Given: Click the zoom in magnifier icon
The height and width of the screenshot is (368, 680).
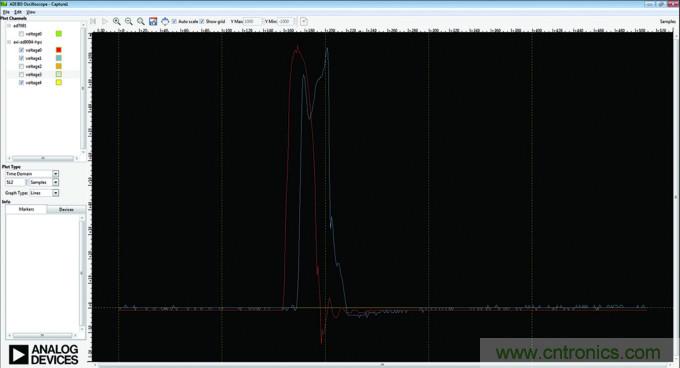Looking at the screenshot, I should 117,21.
